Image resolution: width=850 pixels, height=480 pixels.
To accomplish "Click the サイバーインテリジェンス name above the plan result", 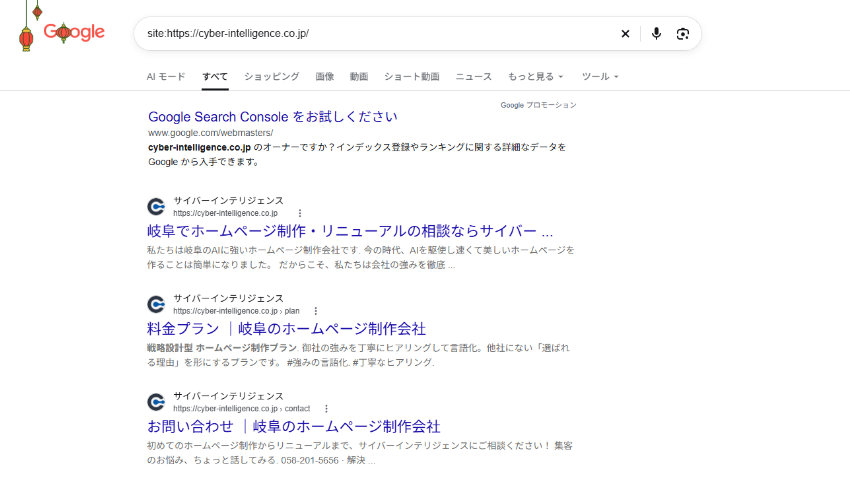I will point(228,298).
